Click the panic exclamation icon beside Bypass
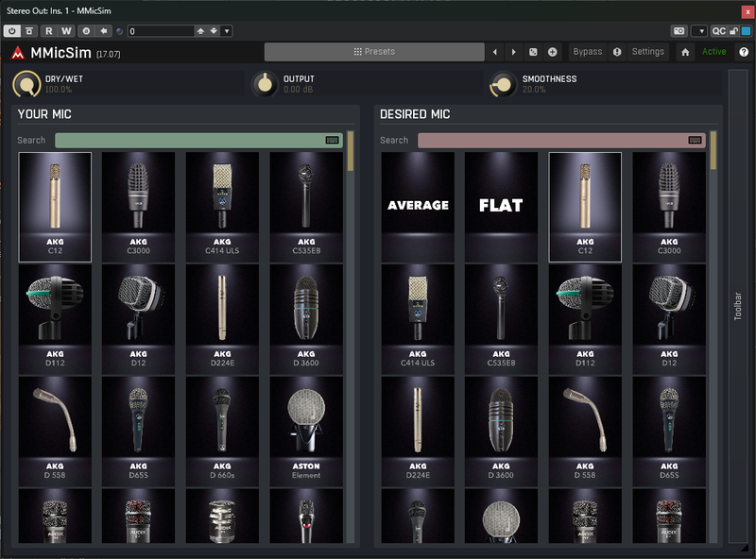 [x=617, y=52]
